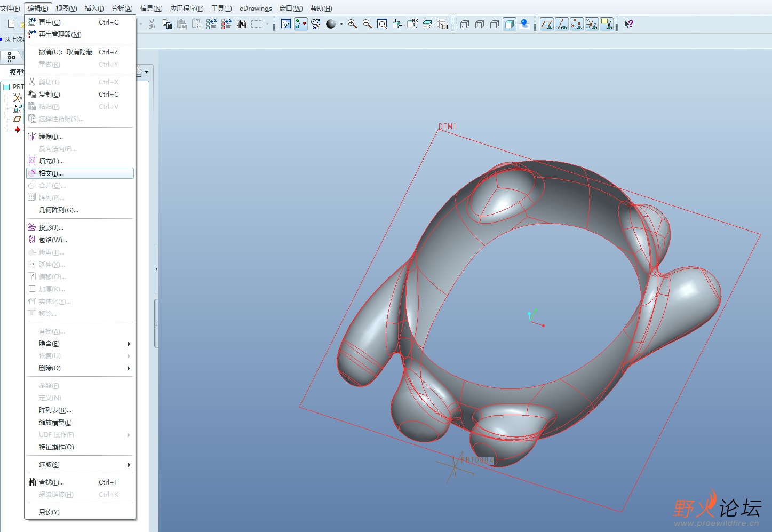The image size is (772, 532).
Task: Click the datum plane icon in model tree
Action: pos(17,119)
